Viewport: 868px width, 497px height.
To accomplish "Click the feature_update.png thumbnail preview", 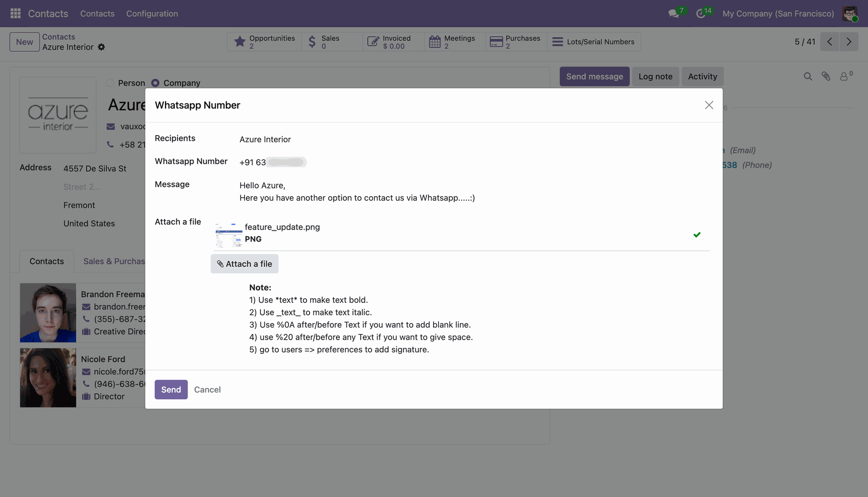I will (x=229, y=235).
